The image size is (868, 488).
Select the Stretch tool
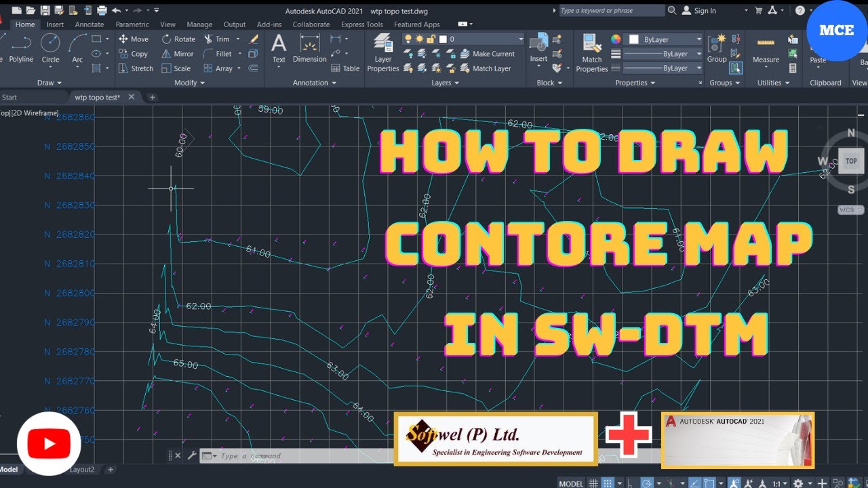tap(136, 68)
